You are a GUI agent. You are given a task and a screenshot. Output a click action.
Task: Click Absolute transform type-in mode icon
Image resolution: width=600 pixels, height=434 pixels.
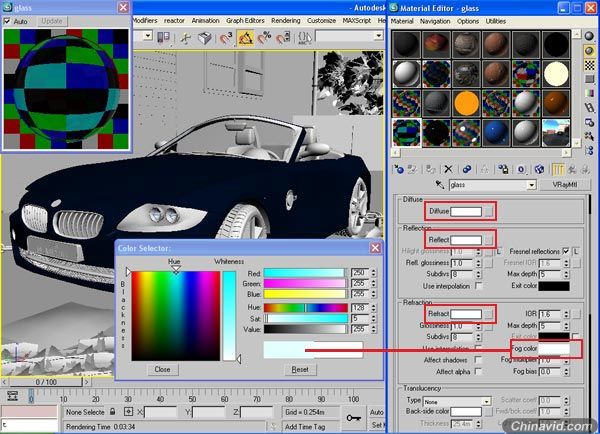coord(129,412)
